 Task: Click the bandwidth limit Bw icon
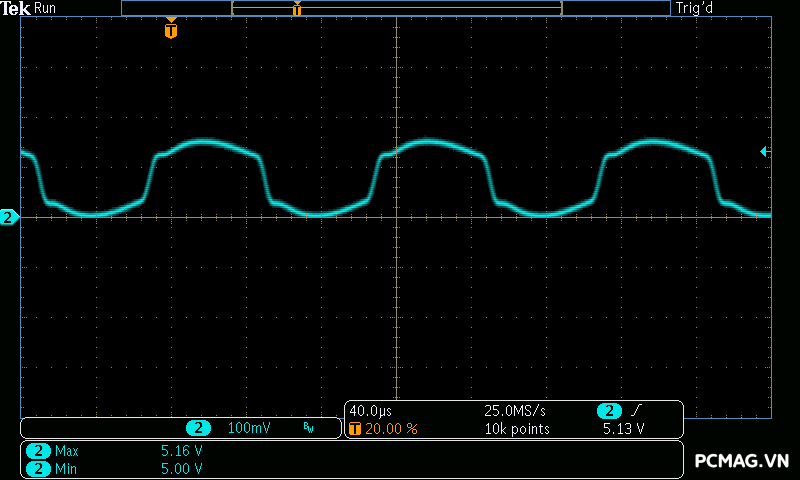tap(308, 428)
